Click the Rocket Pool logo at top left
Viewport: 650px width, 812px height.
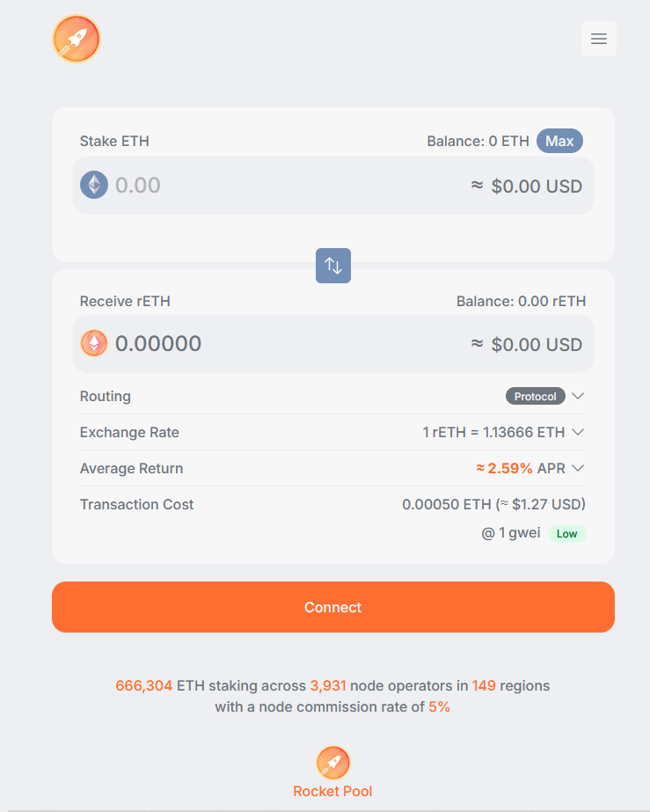coord(77,39)
